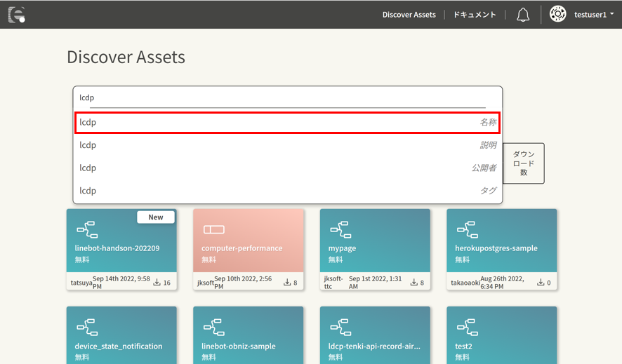This screenshot has width=622, height=364.
Task: Click date Aug 26th 2022, 6:34 PM
Action: (502, 283)
